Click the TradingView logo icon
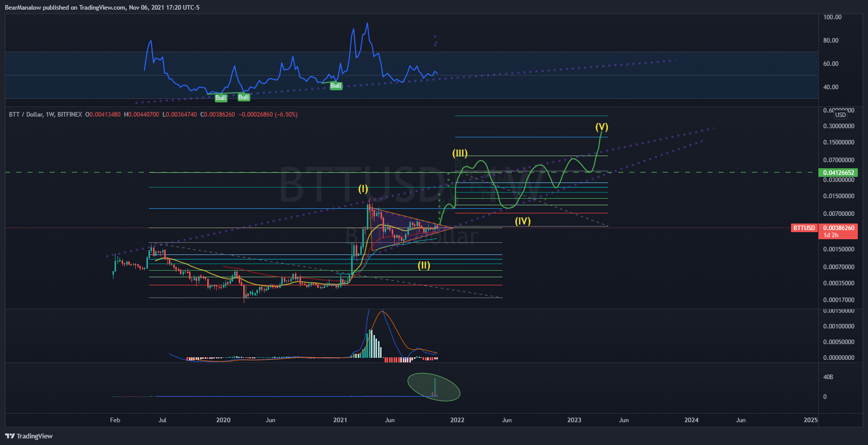 click(10, 436)
